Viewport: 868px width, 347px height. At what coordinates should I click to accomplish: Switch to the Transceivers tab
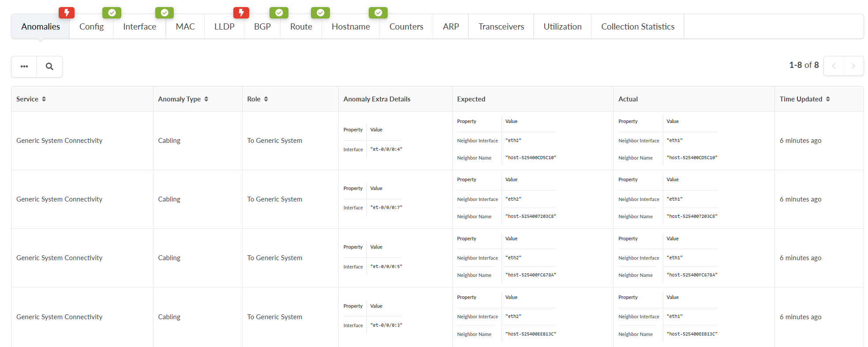pyautogui.click(x=501, y=26)
